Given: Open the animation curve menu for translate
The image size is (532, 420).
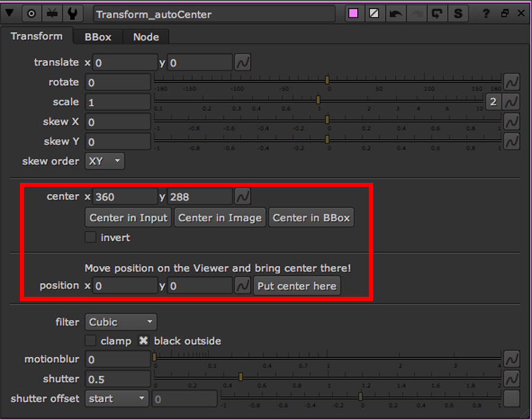Looking at the screenshot, I should 243,62.
